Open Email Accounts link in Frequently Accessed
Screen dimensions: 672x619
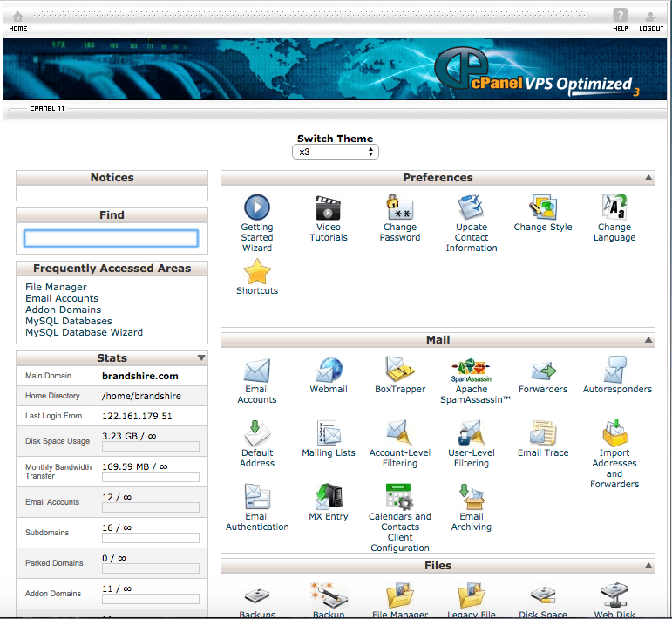coord(62,298)
